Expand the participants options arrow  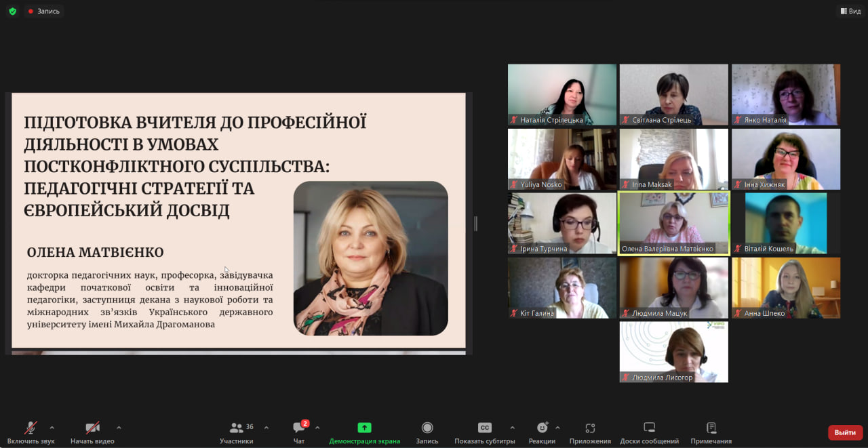[x=266, y=428]
